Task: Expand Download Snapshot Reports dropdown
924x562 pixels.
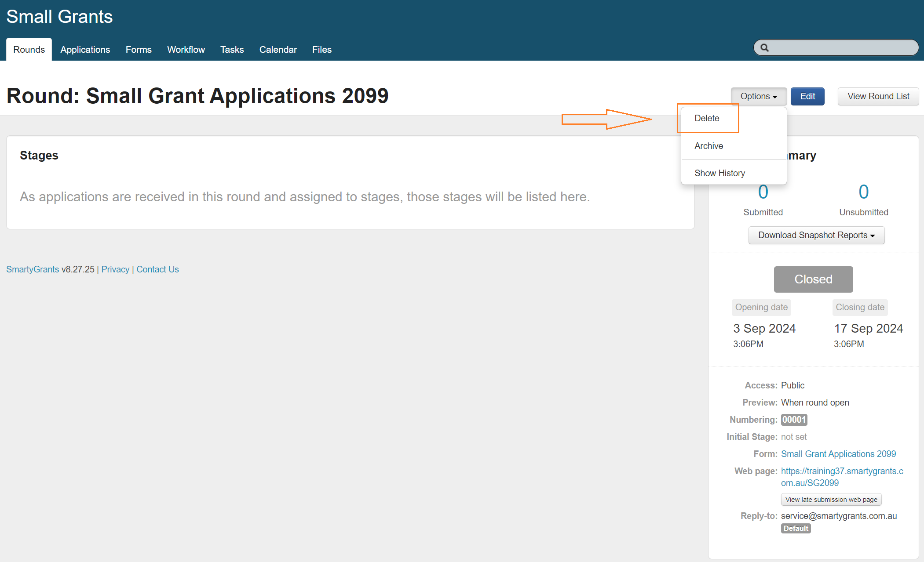Action: [816, 235]
